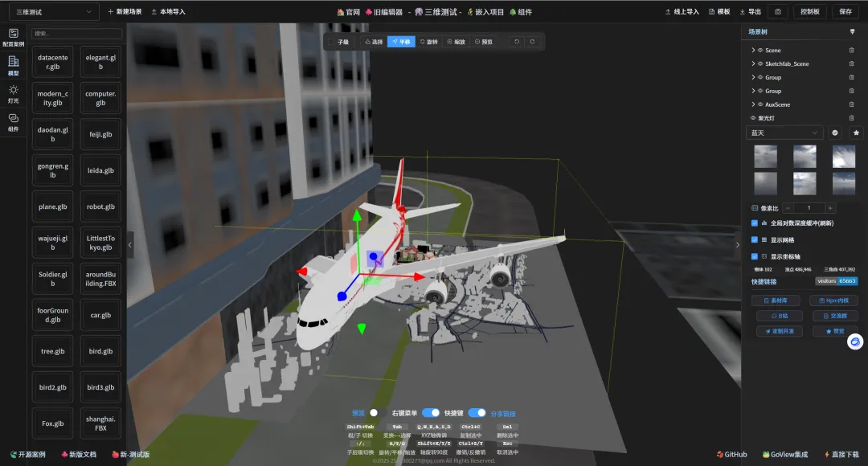Click the pin icon in 场景树 header
This screenshot has width=868, height=466.
(x=852, y=32)
